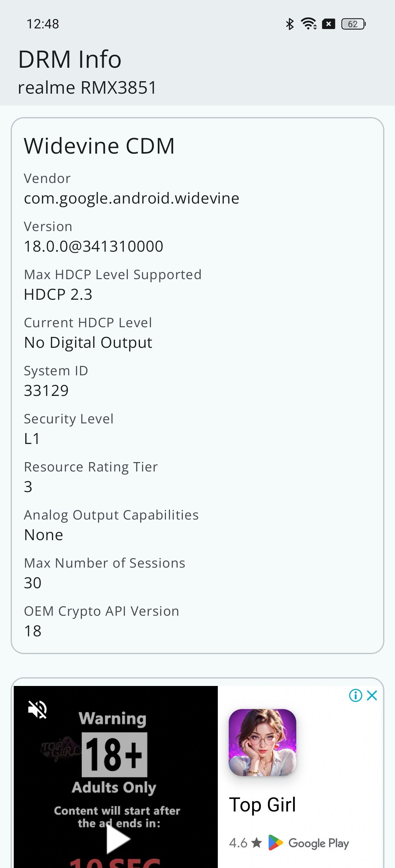
Task: Tap the Widevine CDM heading
Action: click(x=99, y=146)
